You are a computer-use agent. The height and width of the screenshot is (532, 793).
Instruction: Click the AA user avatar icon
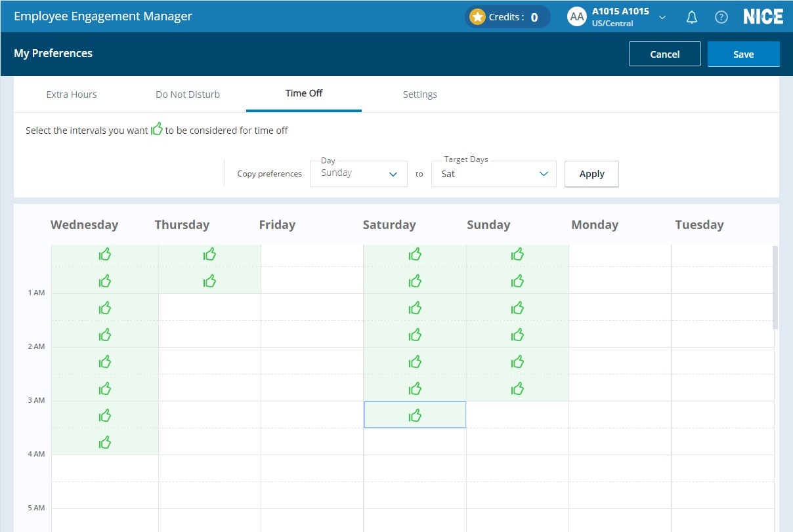[576, 17]
